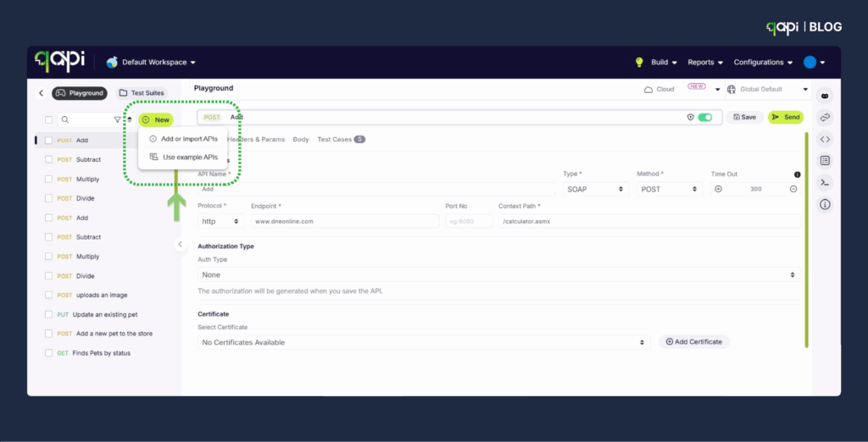This screenshot has width=868, height=442.
Task: Click the sort arrows next to filter
Action: 130,119
